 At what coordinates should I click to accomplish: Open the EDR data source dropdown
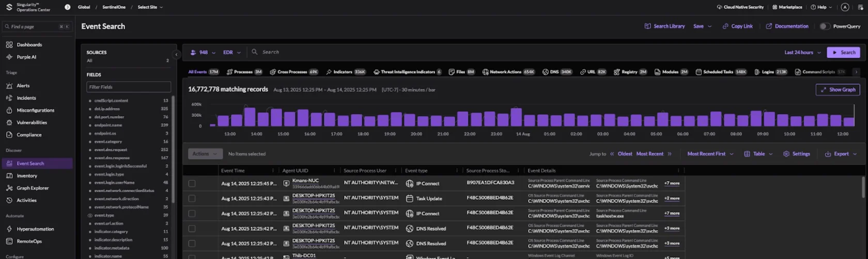pos(231,52)
